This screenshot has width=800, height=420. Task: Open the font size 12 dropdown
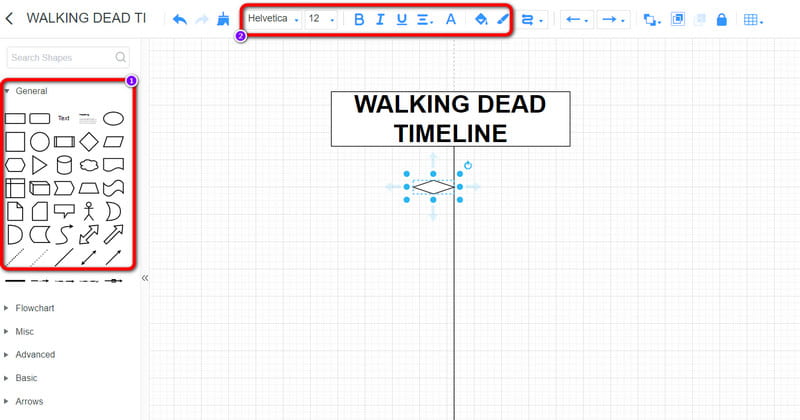(x=321, y=19)
